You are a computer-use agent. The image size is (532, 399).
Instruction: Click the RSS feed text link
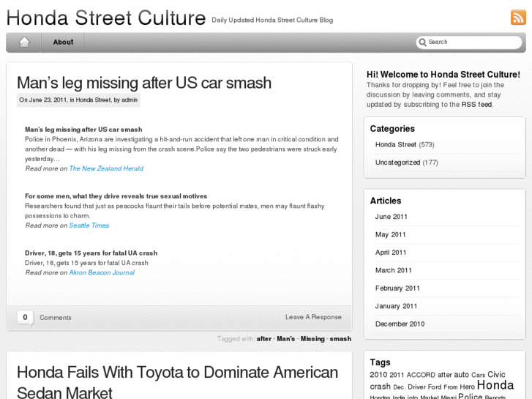pos(476,105)
